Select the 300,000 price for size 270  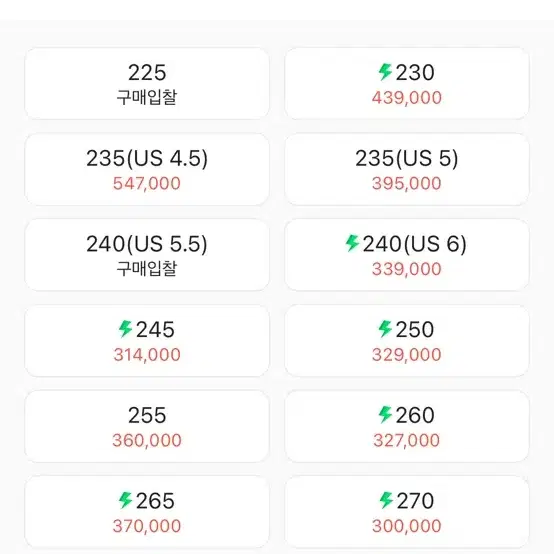tap(407, 526)
